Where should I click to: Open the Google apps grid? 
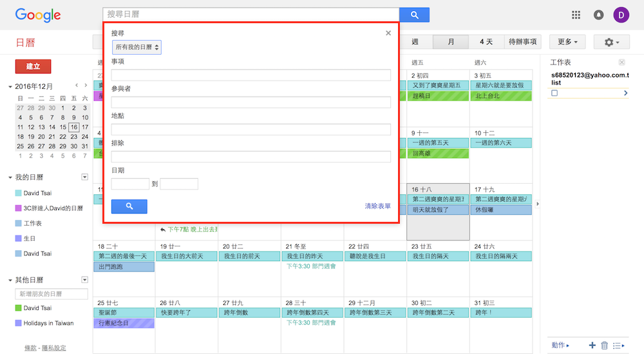tap(576, 15)
